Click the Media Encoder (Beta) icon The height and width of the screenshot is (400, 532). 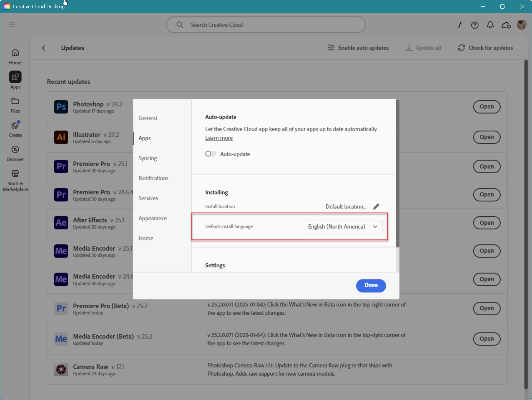click(x=61, y=339)
